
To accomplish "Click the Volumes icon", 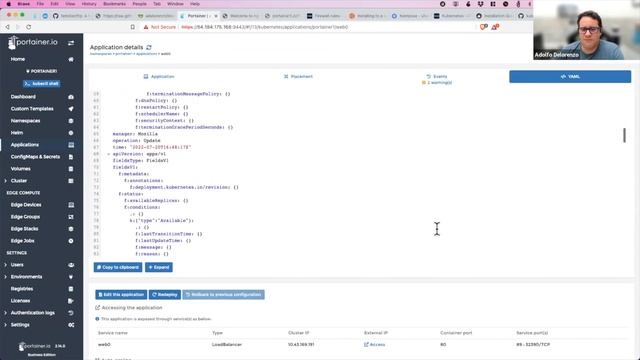I will coord(71,169).
